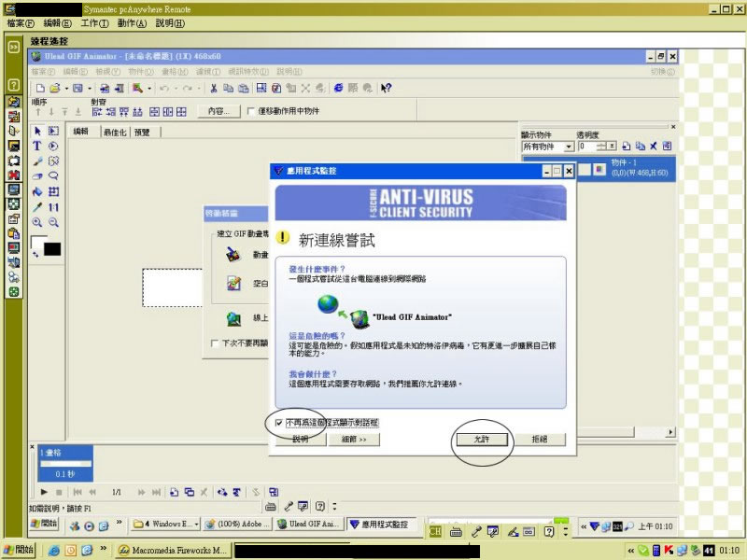Expand the Open button dropdown arrow
The width and height of the screenshot is (747, 560).
pos(66,89)
